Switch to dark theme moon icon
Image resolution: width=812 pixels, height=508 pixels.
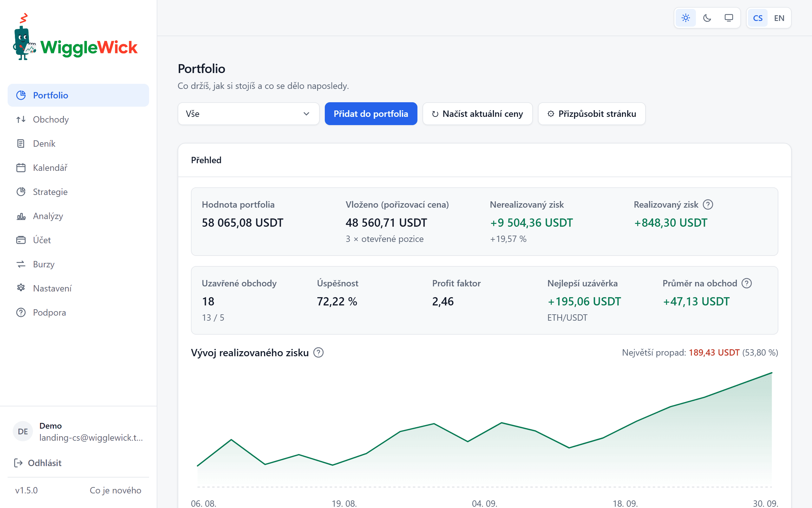pyautogui.click(x=707, y=18)
